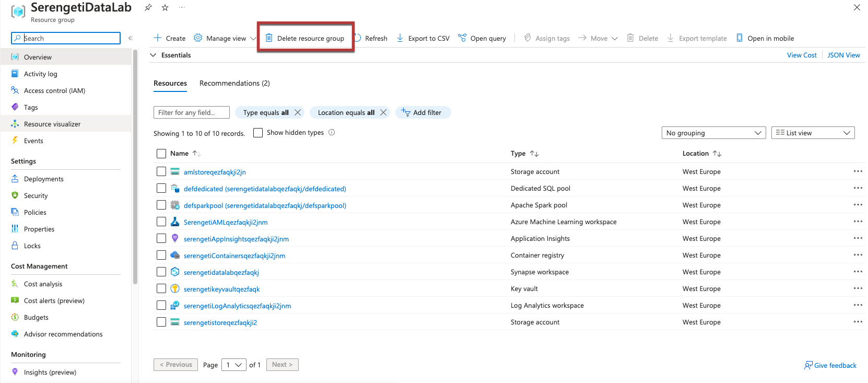The image size is (868, 383).
Task: Click the Next page button
Action: 283,365
